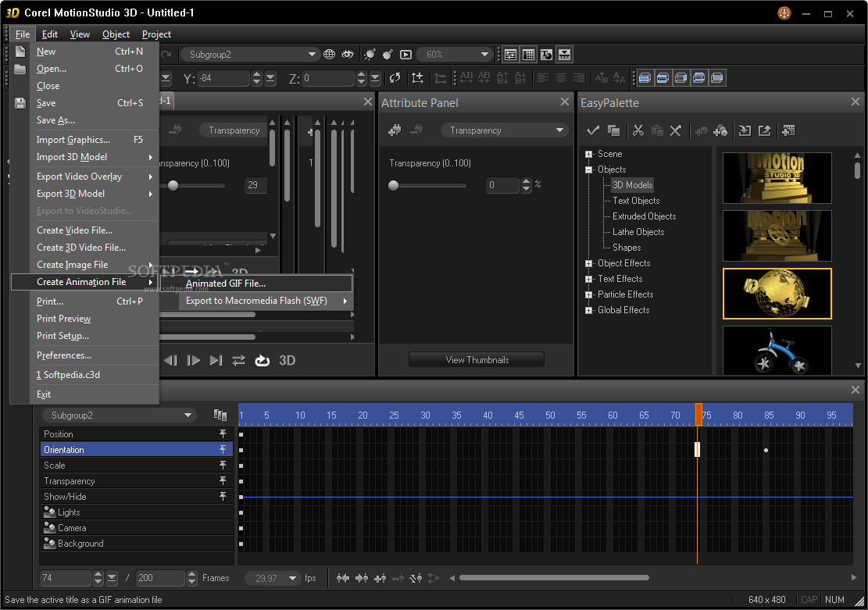
Task: Toggle loop playback mode with the circular-arrow icon
Action: (x=262, y=360)
